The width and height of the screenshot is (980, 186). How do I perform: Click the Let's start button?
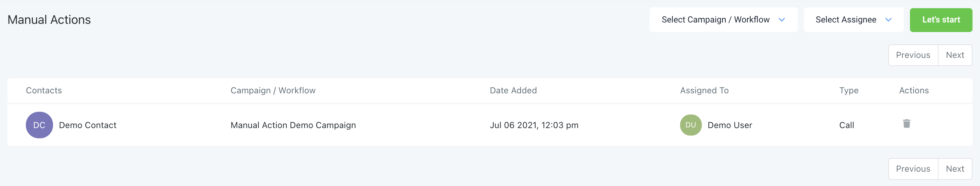(941, 20)
